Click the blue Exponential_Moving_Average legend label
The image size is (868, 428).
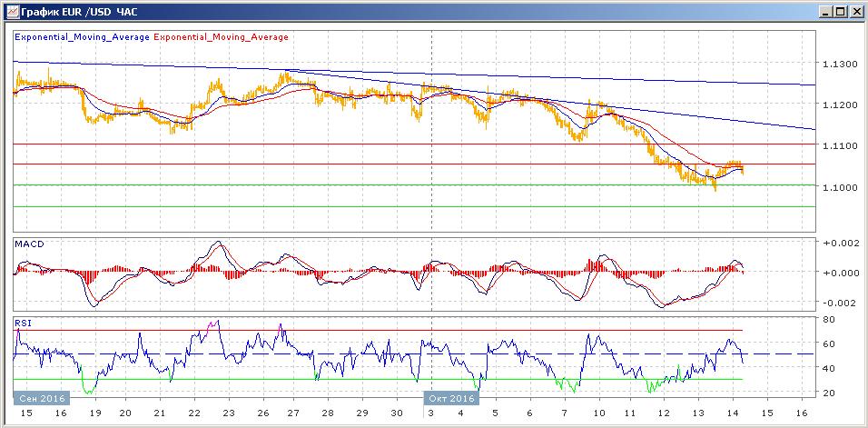click(x=82, y=37)
